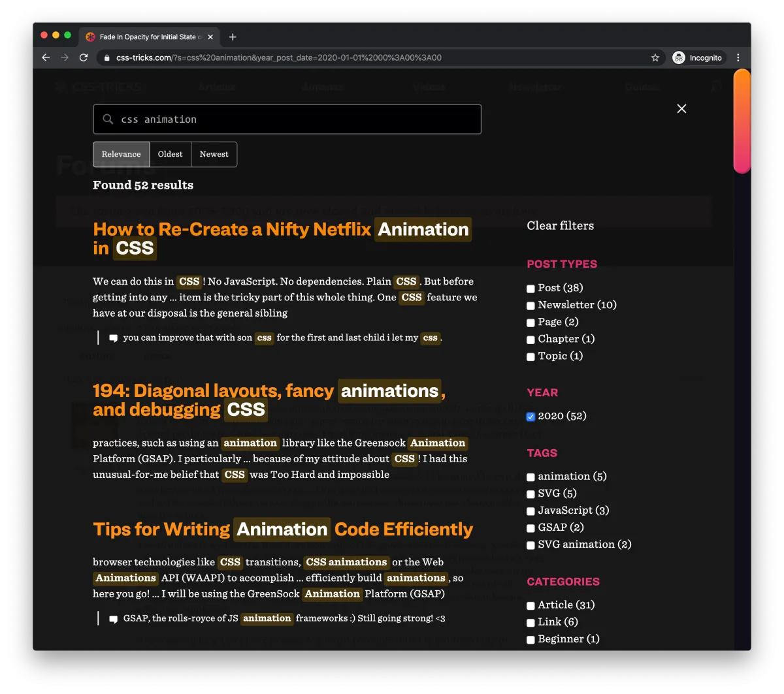
Task: Sort results by Newest
Action: click(214, 154)
